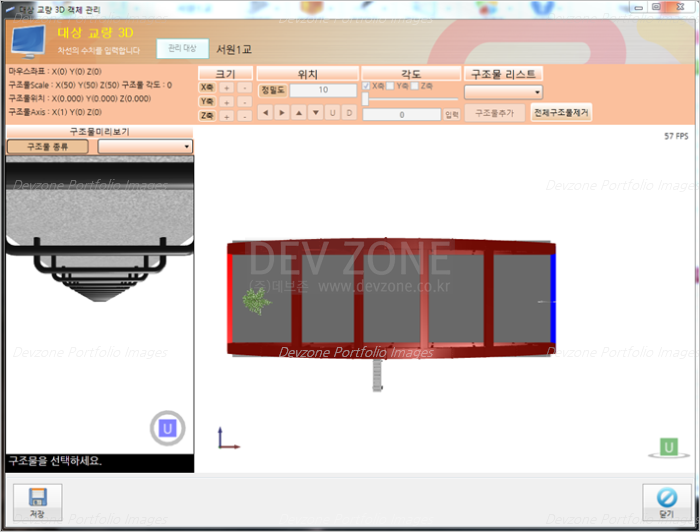
Task: Click the 위치 section header
Action: click(308, 74)
